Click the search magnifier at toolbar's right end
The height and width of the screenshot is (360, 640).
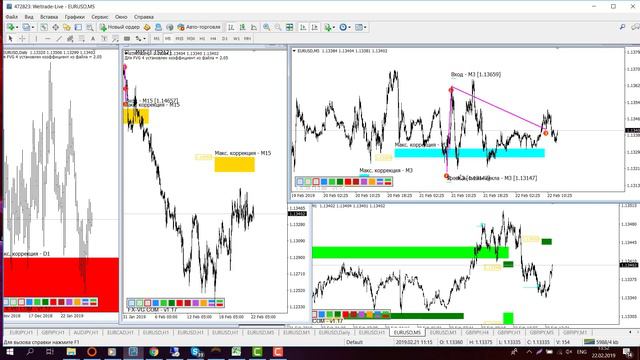(622, 27)
